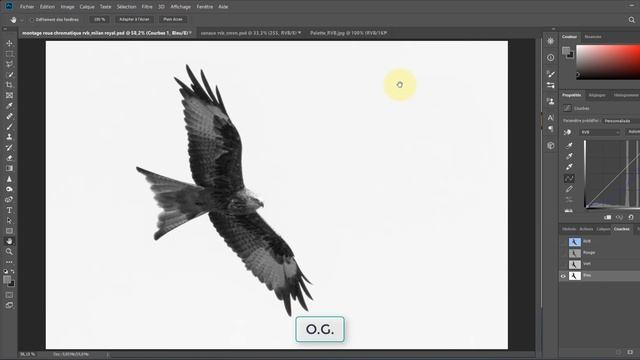Select the Gradient tool

(9, 168)
